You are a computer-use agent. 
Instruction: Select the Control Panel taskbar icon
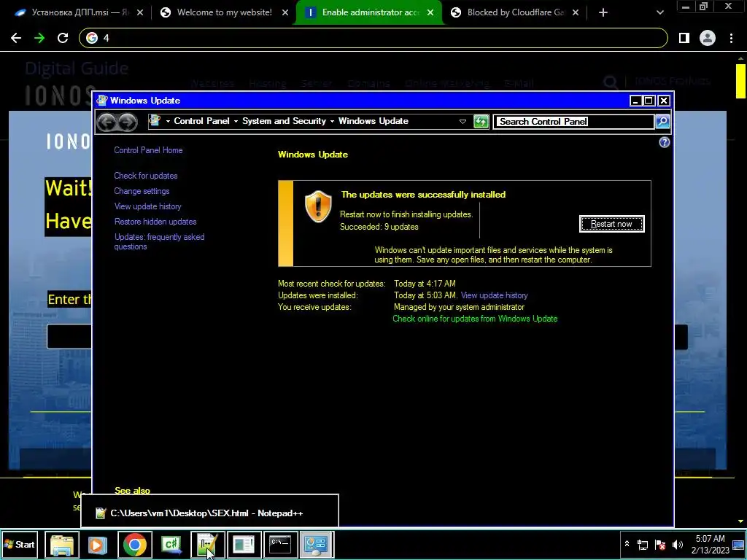coord(317,544)
